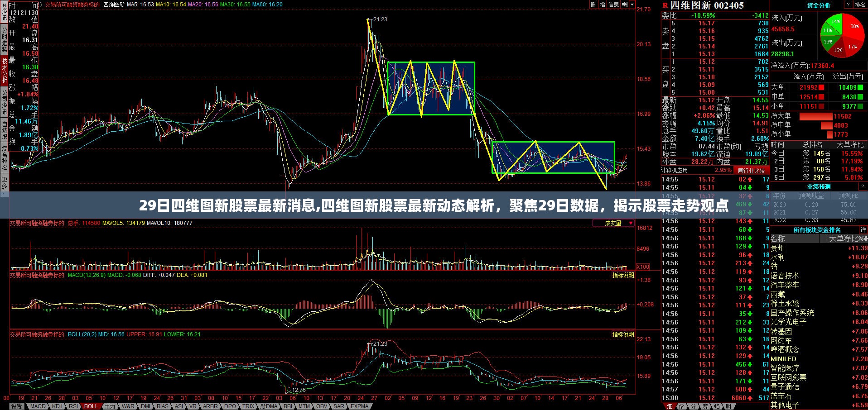Viewport: 868px width, 410px height.
Task: Click the 排名 ranking button in 资金分析
Action: click(x=860, y=5)
